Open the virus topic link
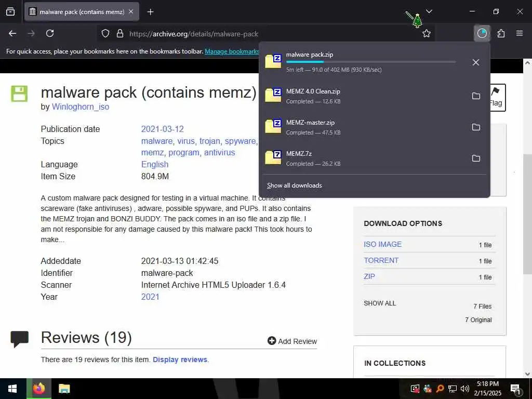This screenshot has width=532, height=399. [x=186, y=141]
